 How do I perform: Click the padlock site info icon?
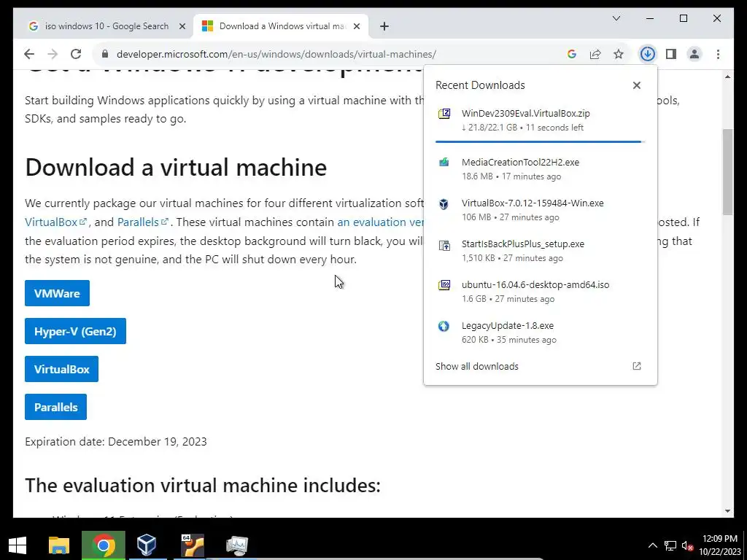(x=105, y=54)
